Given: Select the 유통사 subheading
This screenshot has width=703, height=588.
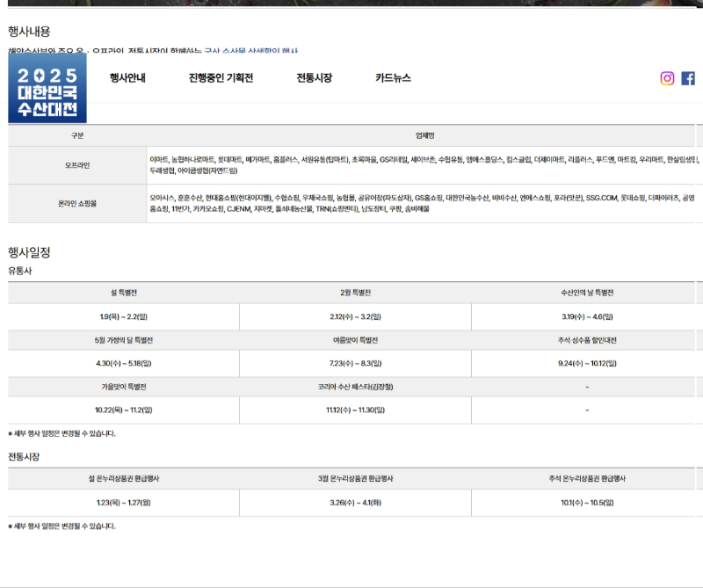Looking at the screenshot, I should (20, 271).
